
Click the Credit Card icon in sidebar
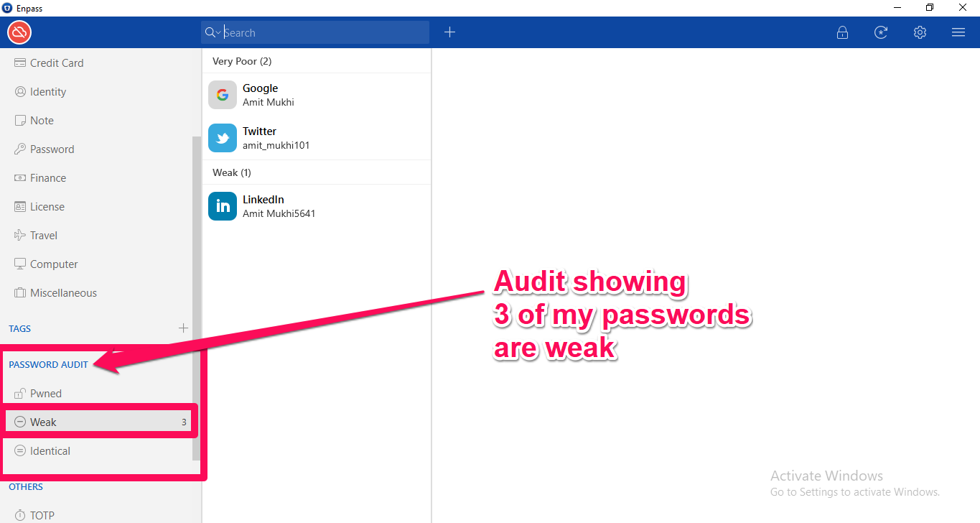[x=20, y=63]
